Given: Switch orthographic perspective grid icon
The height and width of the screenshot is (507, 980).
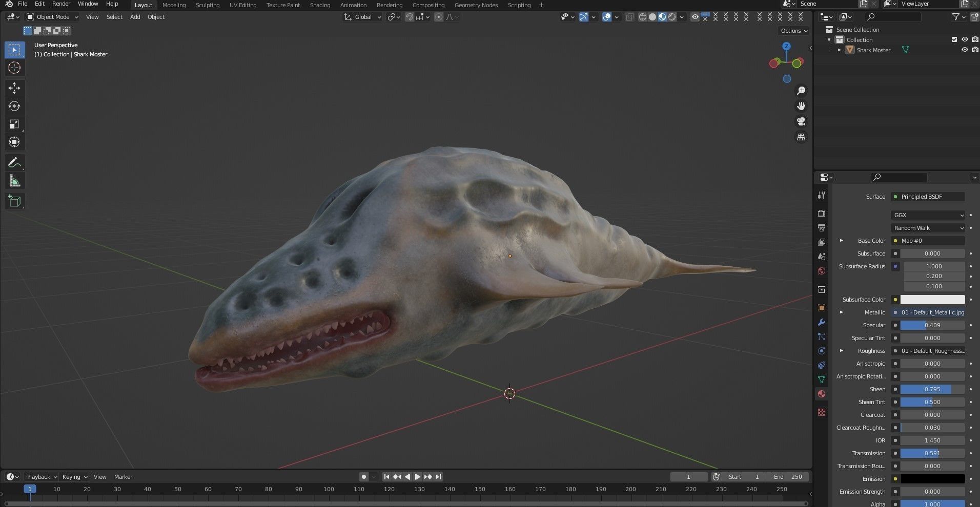Looking at the screenshot, I should 801,137.
